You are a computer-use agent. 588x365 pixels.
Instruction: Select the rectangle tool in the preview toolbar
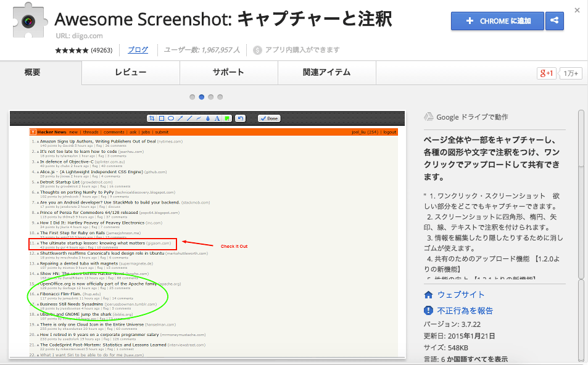(x=162, y=118)
